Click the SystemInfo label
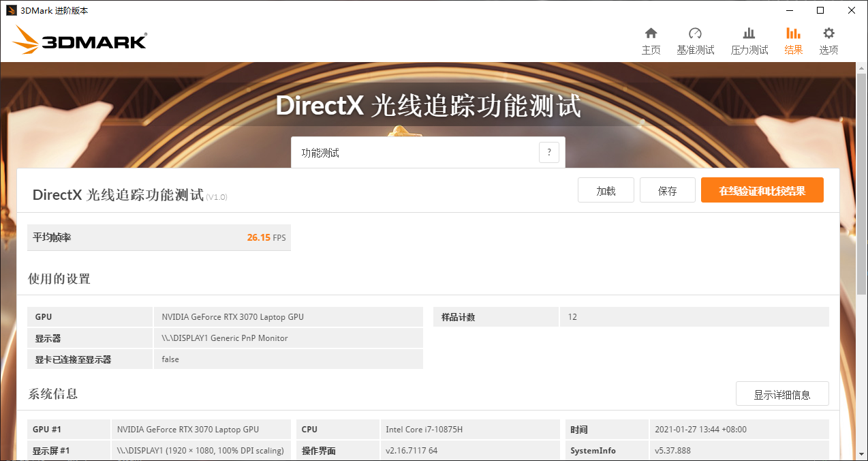Viewport: 868px width, 461px height. coord(593,451)
